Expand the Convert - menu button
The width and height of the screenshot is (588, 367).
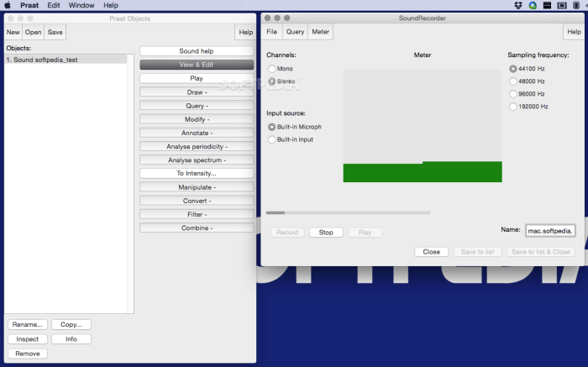pyautogui.click(x=197, y=201)
